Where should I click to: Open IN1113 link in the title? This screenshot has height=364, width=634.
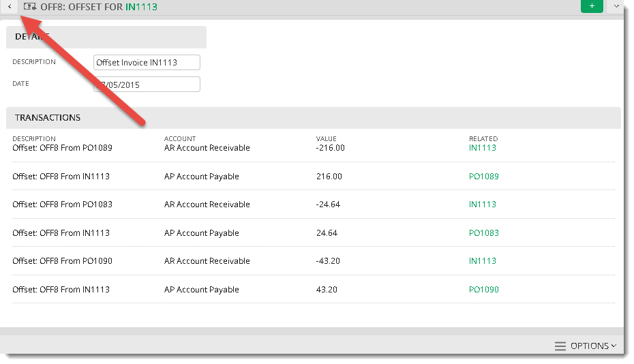(141, 7)
